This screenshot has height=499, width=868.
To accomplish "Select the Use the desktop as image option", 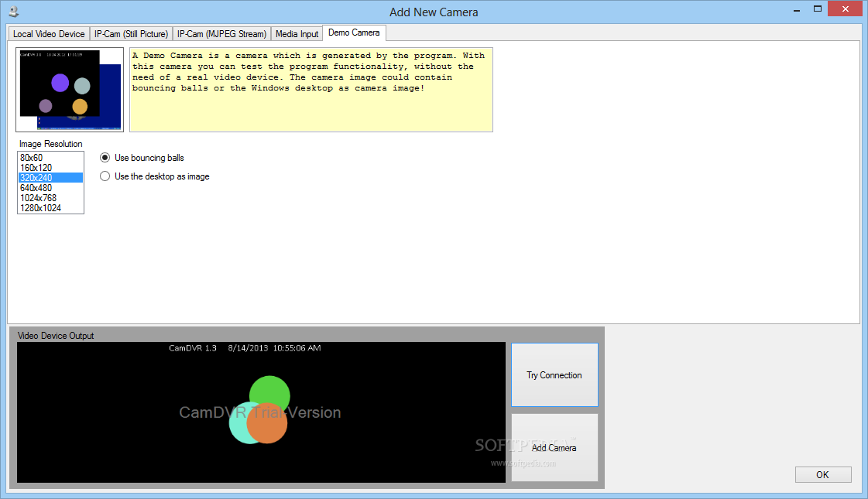I will point(155,176).
